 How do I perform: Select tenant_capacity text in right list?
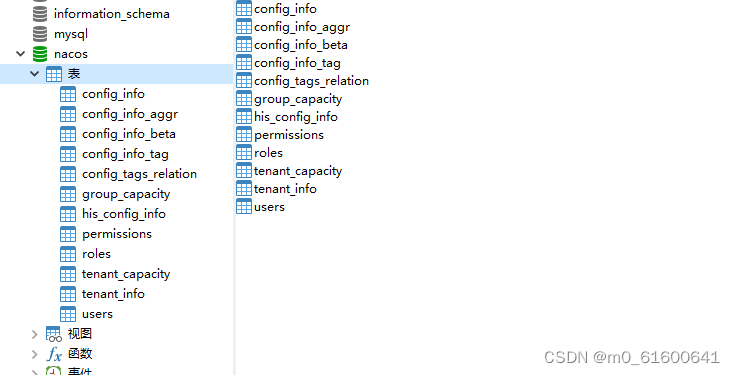pos(298,171)
